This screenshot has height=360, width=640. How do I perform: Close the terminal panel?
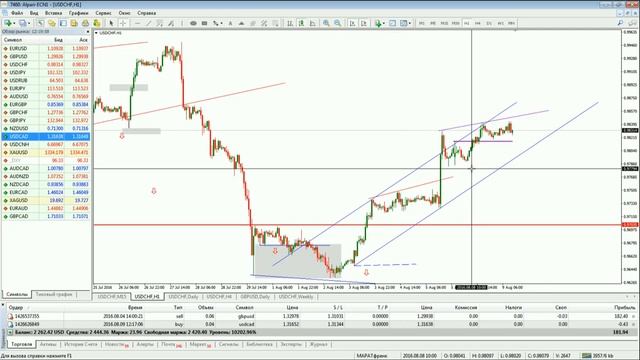point(3,304)
